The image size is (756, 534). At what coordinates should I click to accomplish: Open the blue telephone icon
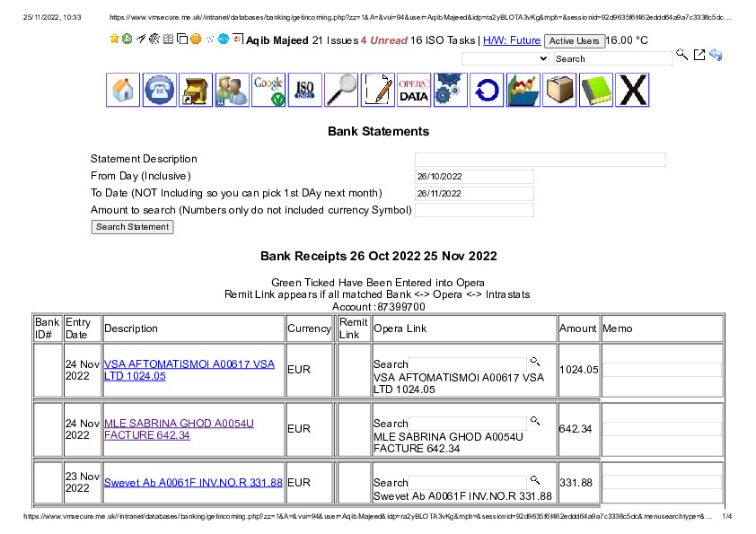coord(160,91)
